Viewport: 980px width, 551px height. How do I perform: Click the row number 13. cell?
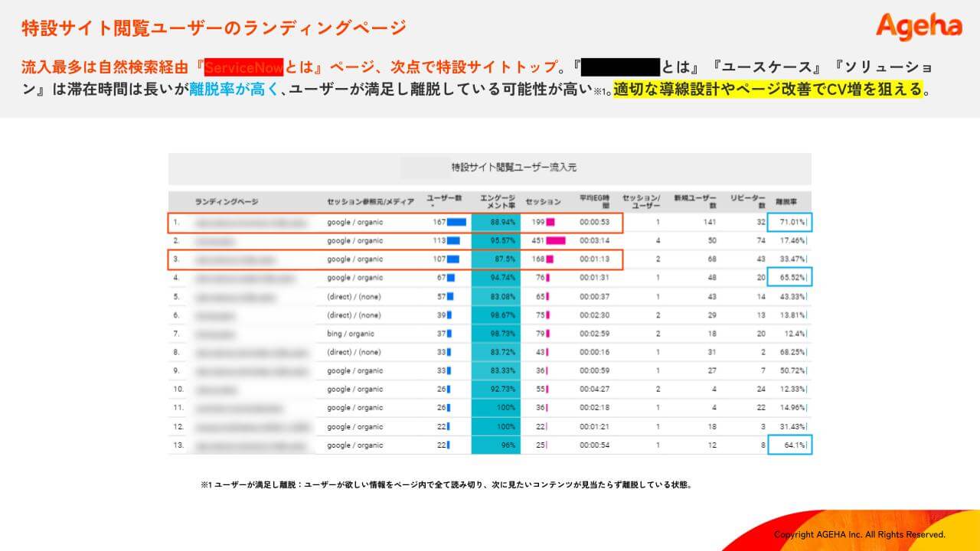tap(178, 445)
